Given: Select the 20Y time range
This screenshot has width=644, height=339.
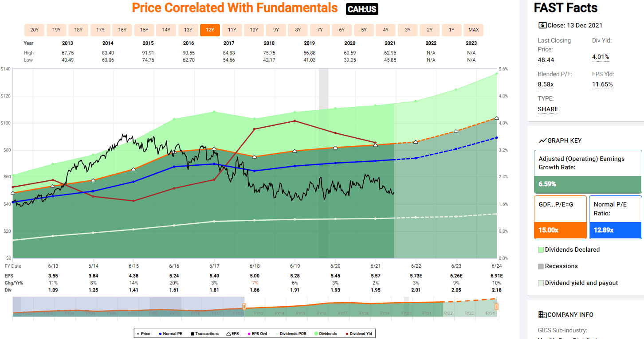Looking at the screenshot, I should (34, 30).
